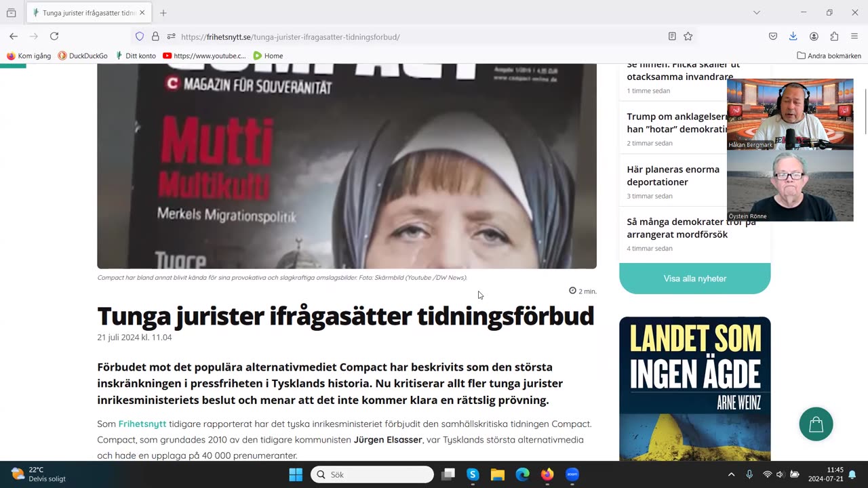Click the Compact magazine cover image

coord(347,166)
